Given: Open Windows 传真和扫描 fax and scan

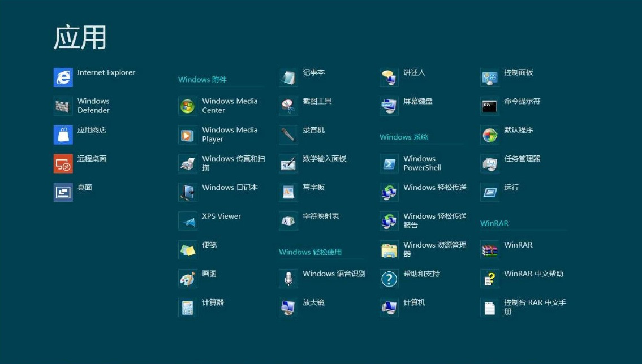Looking at the screenshot, I should 188,163.
